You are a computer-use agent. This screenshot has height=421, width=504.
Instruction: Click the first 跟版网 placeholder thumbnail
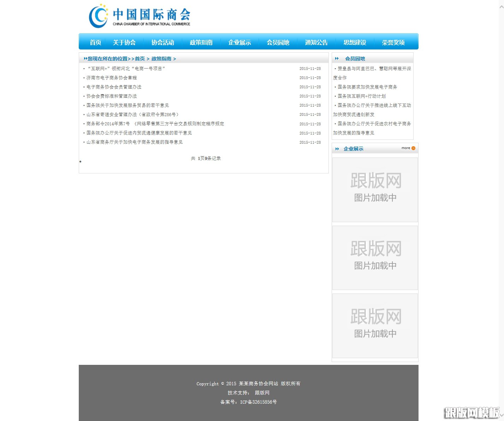click(x=375, y=190)
